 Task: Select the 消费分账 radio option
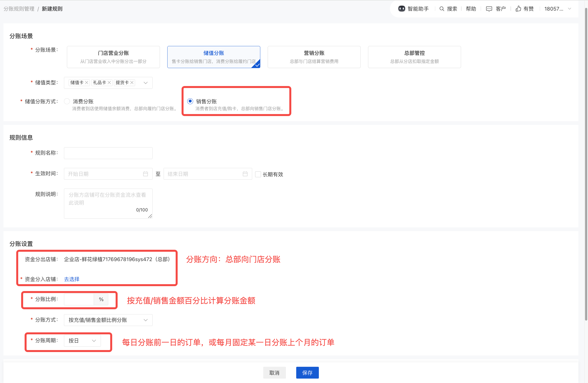click(x=67, y=101)
